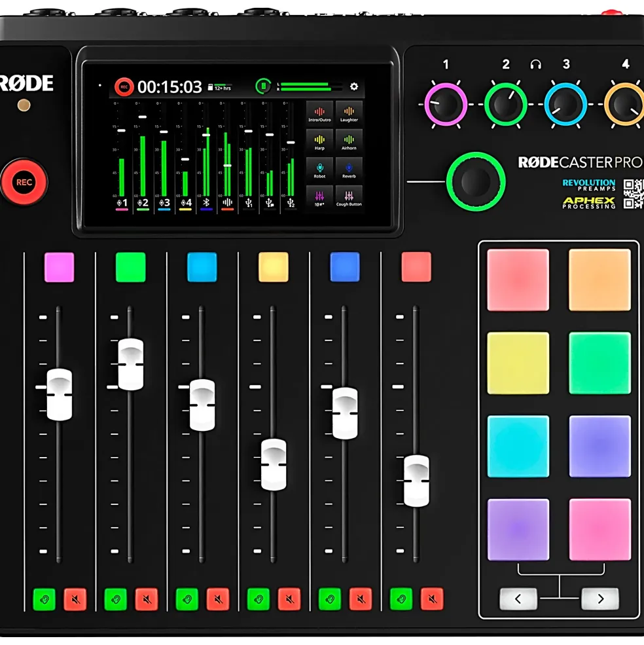
Task: Click the dark blue channel fader cap
Action: click(345, 413)
